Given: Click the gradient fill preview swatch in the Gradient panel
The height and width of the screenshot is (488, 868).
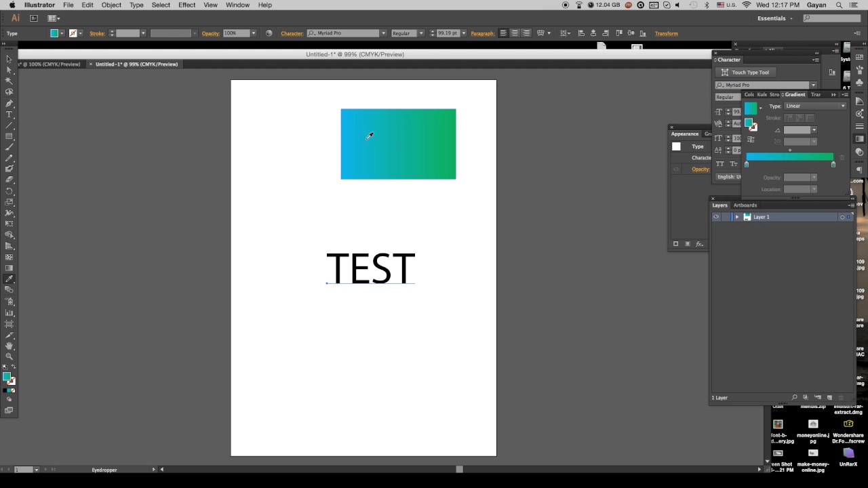Looking at the screenshot, I should pyautogui.click(x=751, y=108).
